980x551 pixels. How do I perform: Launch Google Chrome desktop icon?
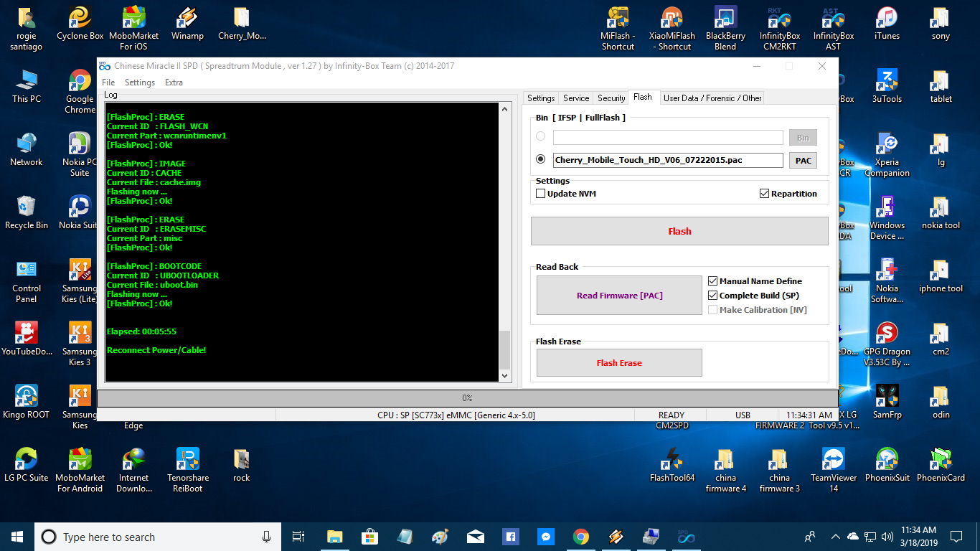80,92
